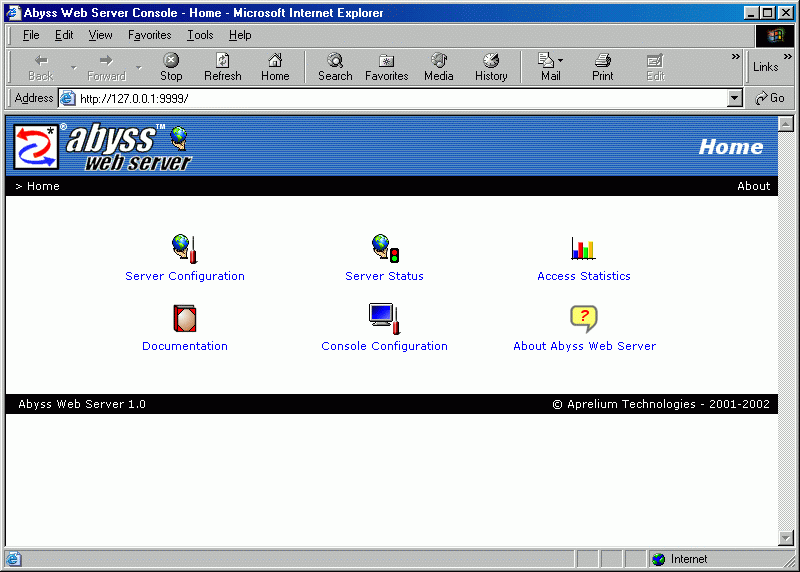
Task: Click the scrollbar down arrow
Action: click(786, 538)
